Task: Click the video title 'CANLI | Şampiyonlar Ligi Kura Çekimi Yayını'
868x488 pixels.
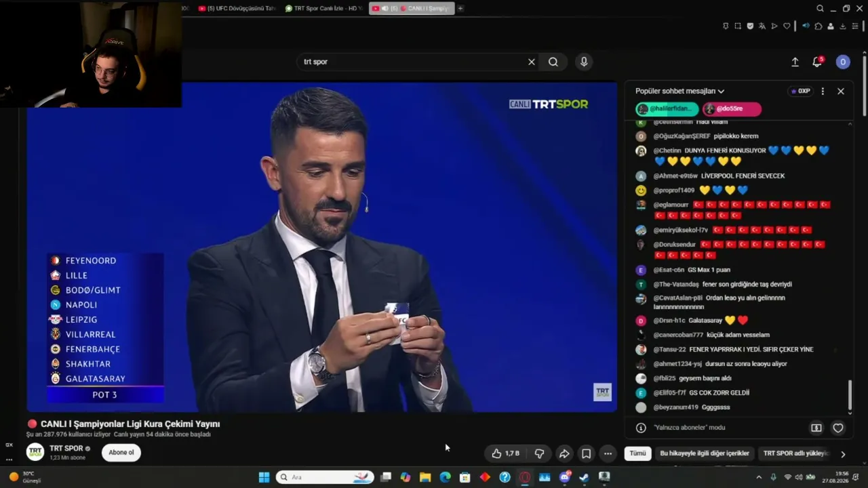Action: 130,424
